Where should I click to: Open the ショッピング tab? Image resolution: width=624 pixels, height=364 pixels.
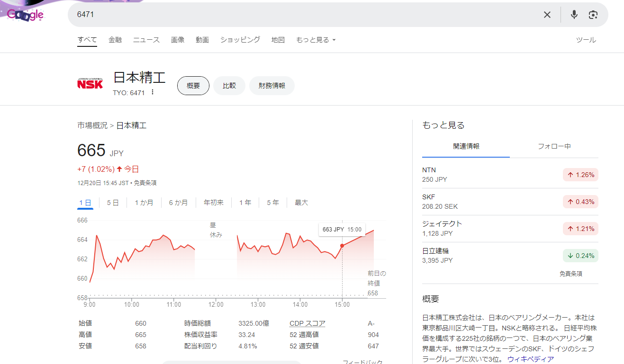click(240, 40)
